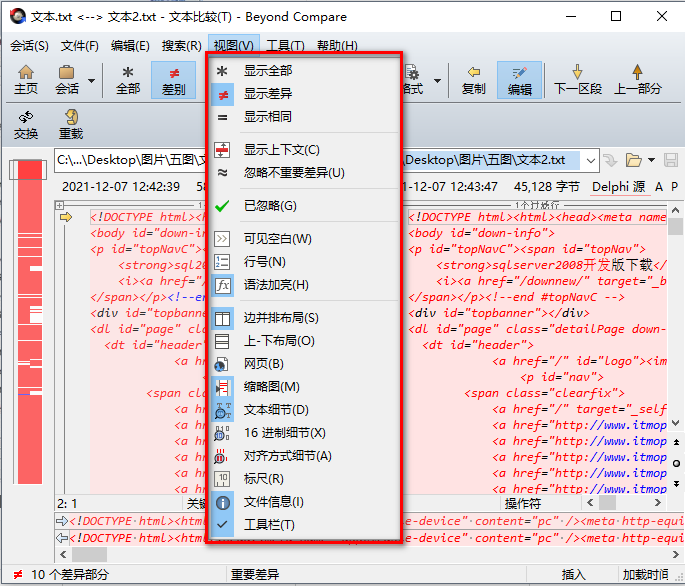Expand the right pane folder dropdown arrow
The width and height of the screenshot is (685, 586).
[651, 160]
